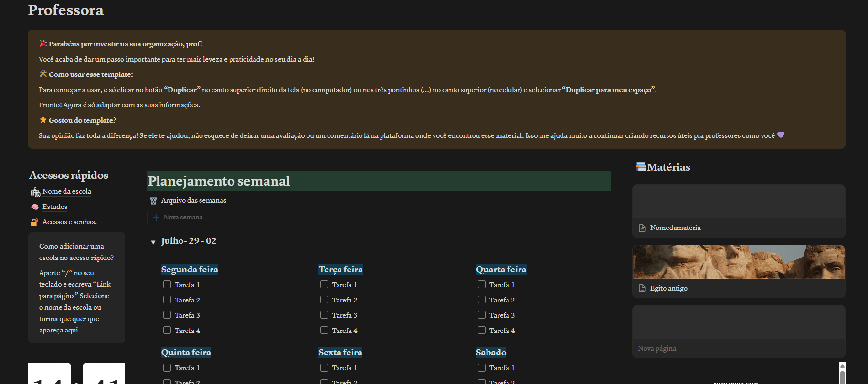Click the school building icon beside Nome da escola
Screen dimensions: 868x384
tap(35, 192)
